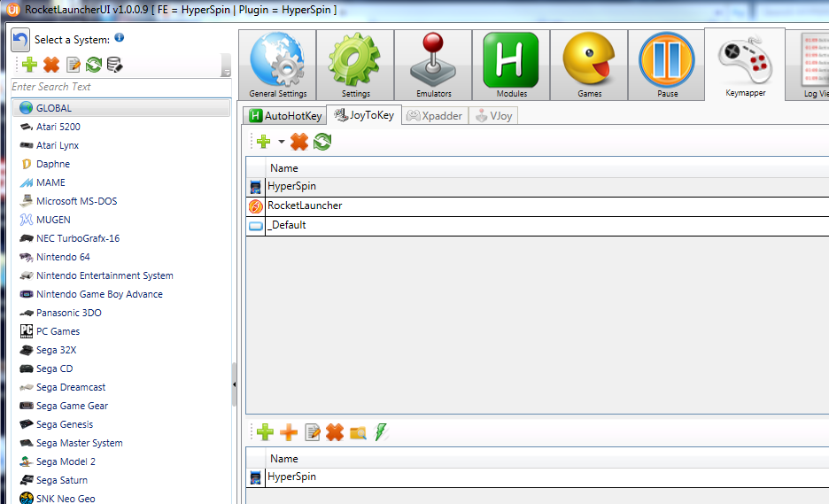Select the RocketLauncher profile row
829x504 pixels.
pyautogui.click(x=305, y=205)
